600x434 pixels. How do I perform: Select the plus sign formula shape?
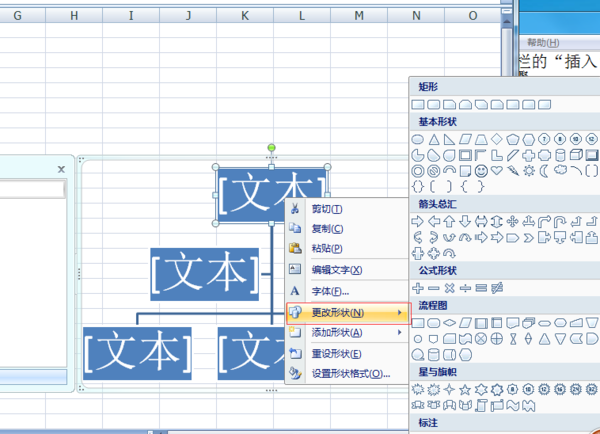417,288
